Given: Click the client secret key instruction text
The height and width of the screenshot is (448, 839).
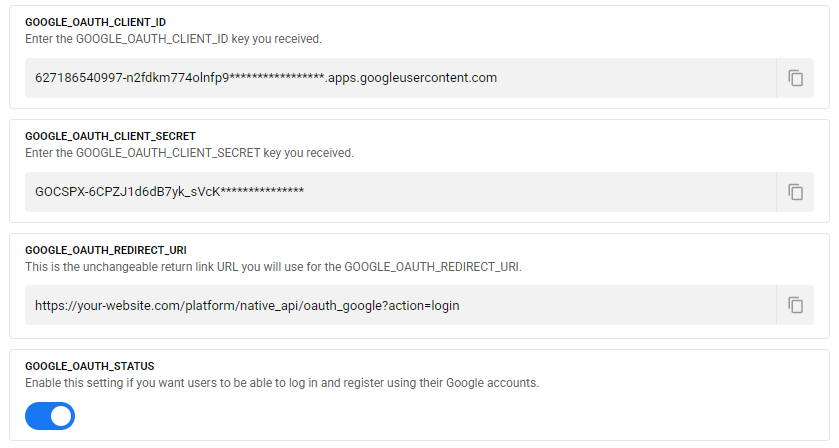Looking at the screenshot, I should pyautogui.click(x=189, y=153).
